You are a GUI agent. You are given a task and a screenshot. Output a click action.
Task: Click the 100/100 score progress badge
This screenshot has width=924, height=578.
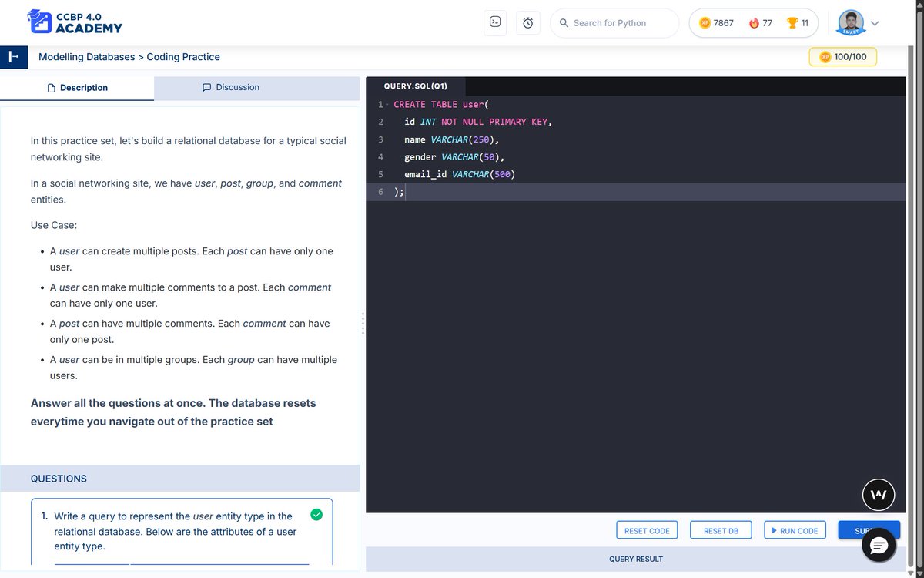(x=842, y=56)
